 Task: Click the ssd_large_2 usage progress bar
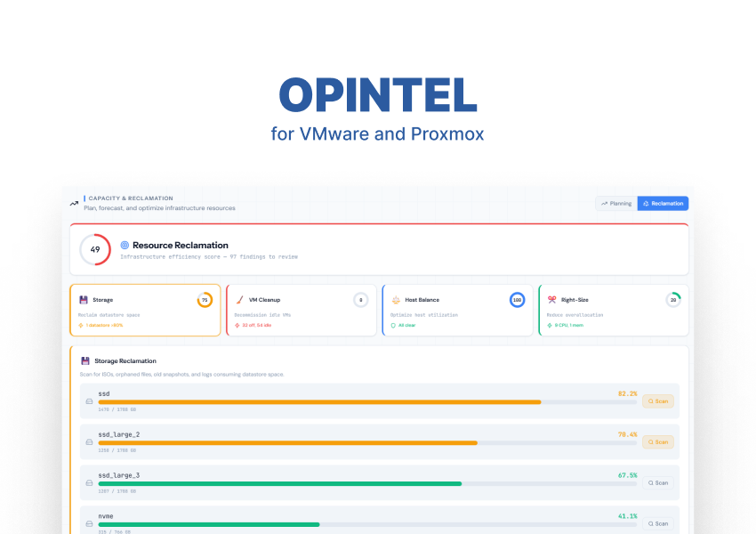[367, 443]
